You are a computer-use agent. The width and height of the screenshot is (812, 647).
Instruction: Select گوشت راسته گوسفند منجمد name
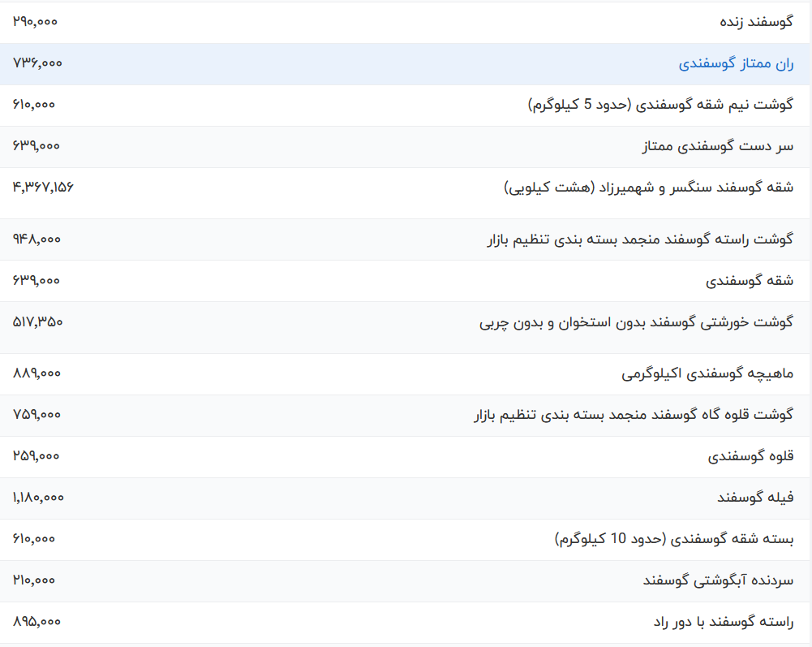click(x=640, y=239)
